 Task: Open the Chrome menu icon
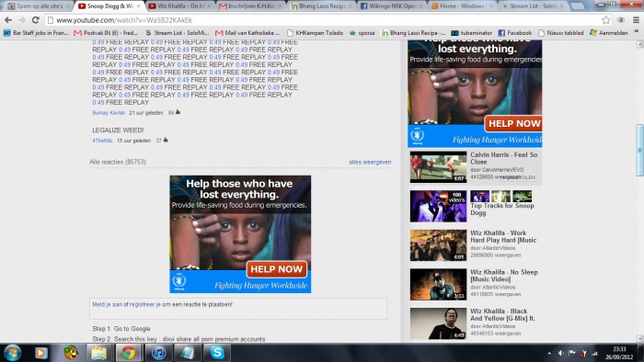[636, 19]
